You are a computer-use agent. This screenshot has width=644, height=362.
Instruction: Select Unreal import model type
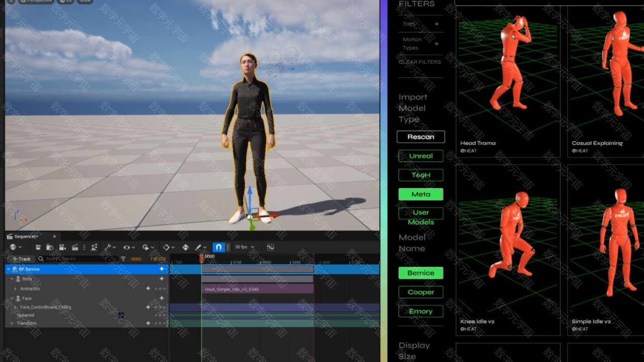(421, 156)
